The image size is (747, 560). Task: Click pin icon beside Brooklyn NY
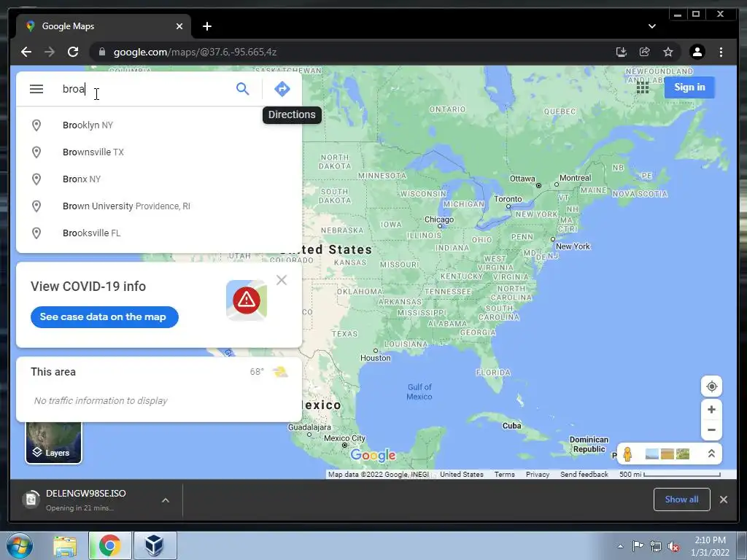pos(36,125)
